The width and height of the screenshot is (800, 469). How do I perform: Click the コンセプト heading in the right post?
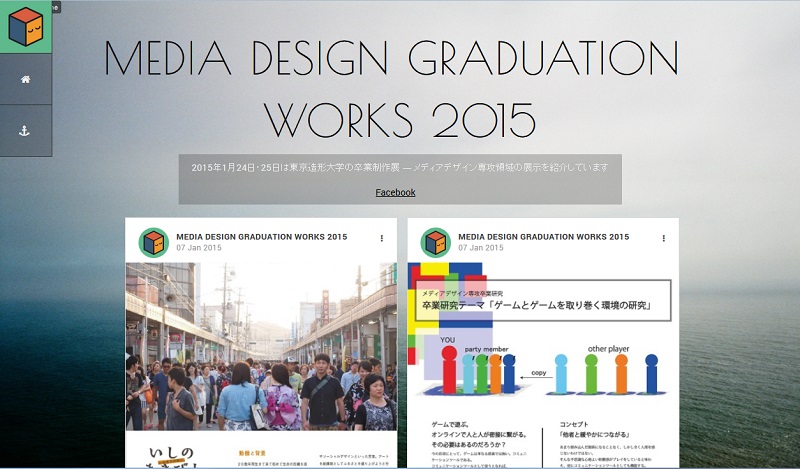[574, 424]
